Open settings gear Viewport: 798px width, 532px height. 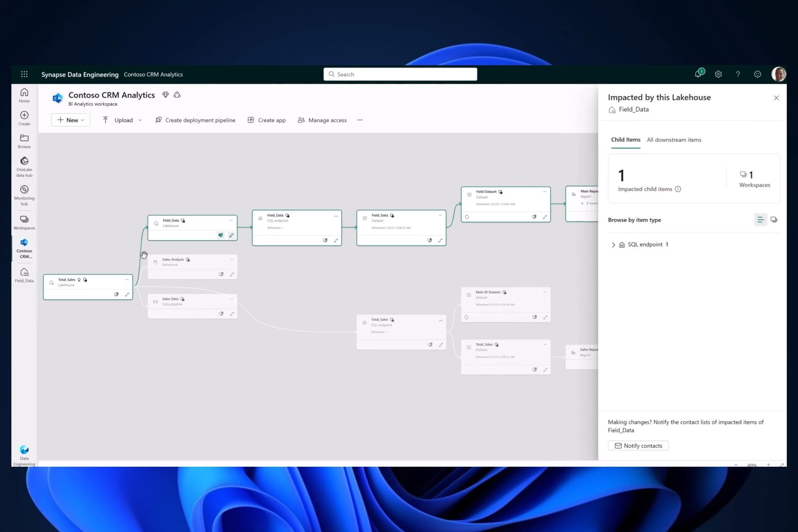(x=718, y=74)
